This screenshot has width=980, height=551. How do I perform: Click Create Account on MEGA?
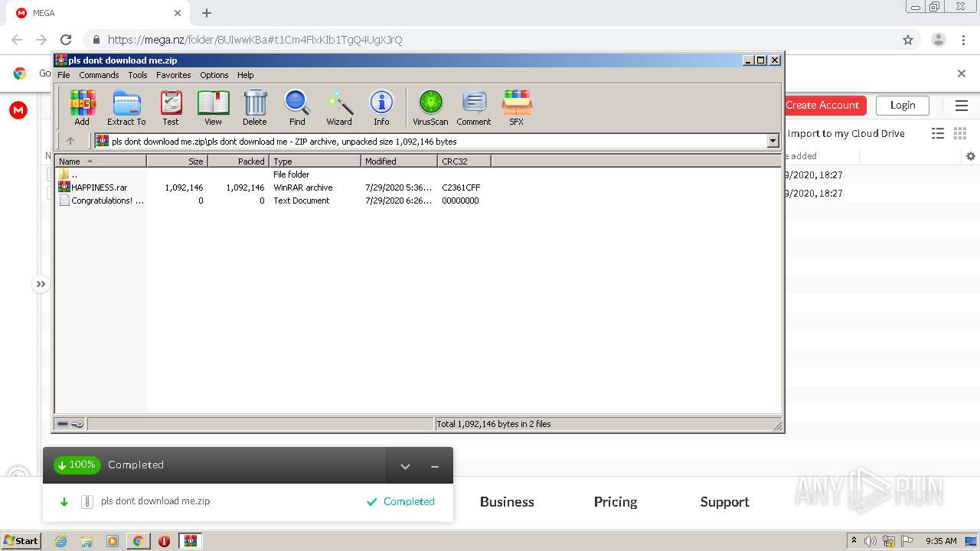823,105
